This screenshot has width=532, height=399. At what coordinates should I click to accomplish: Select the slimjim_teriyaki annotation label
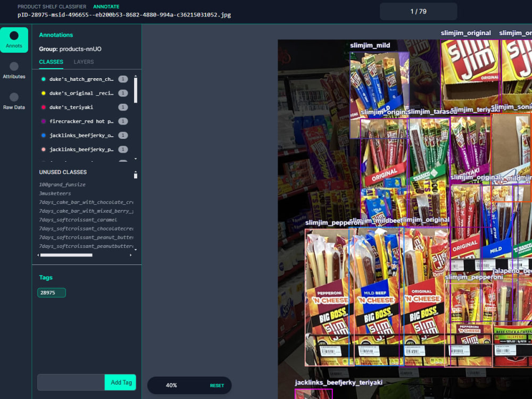(x=475, y=109)
